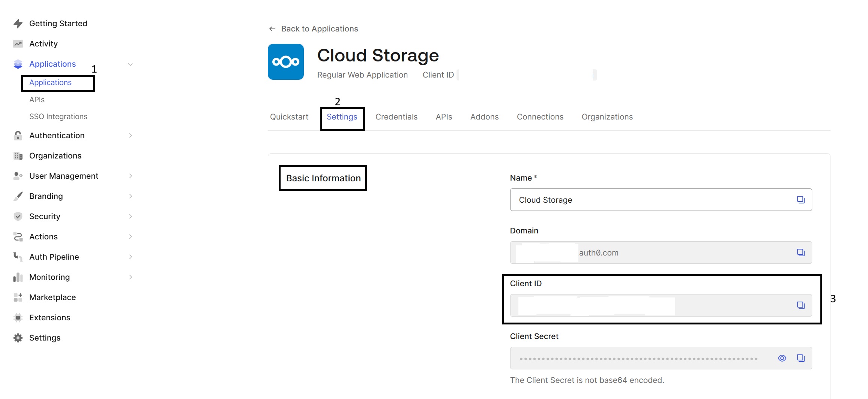
Task: Open APIs under Applications sidebar
Action: click(x=37, y=100)
